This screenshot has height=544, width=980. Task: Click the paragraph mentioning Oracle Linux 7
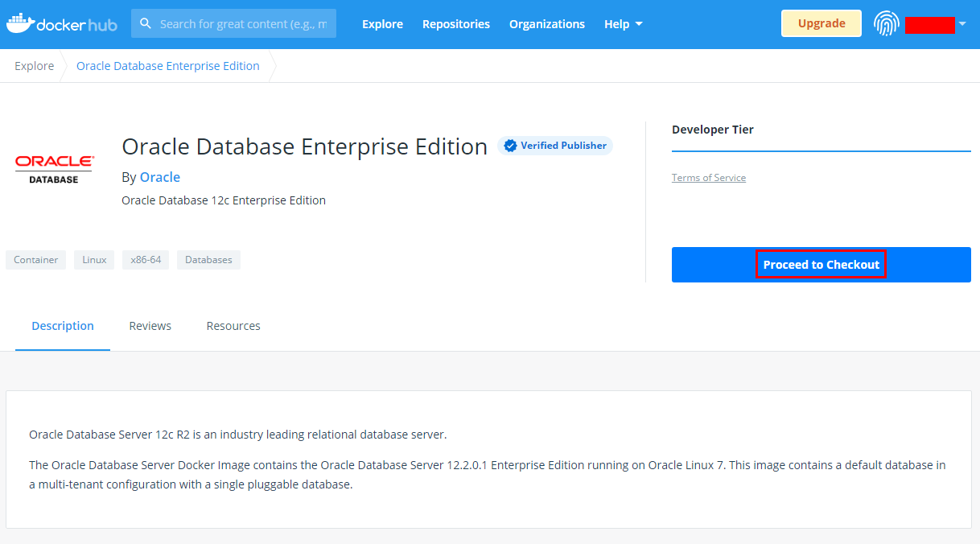point(488,475)
